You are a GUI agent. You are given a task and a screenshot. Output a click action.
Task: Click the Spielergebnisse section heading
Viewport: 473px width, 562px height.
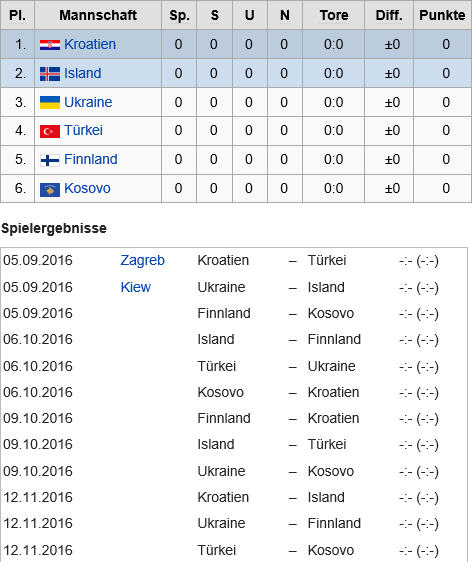(x=54, y=228)
